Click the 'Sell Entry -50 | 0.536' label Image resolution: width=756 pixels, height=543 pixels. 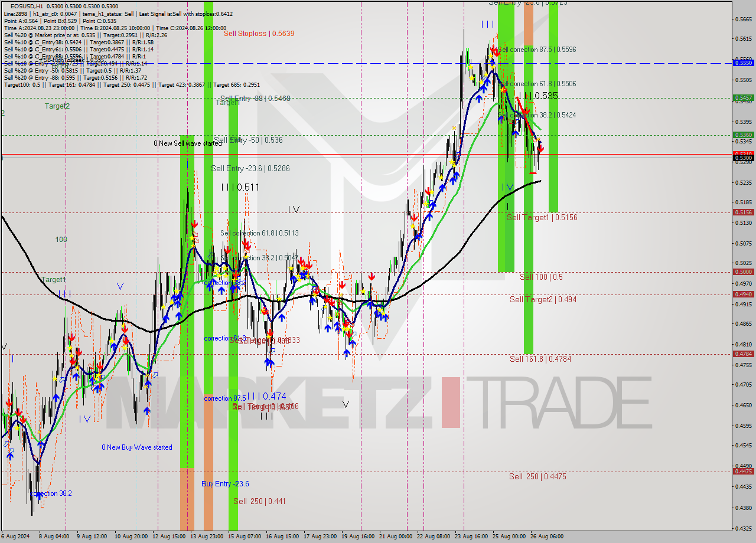[x=248, y=140]
